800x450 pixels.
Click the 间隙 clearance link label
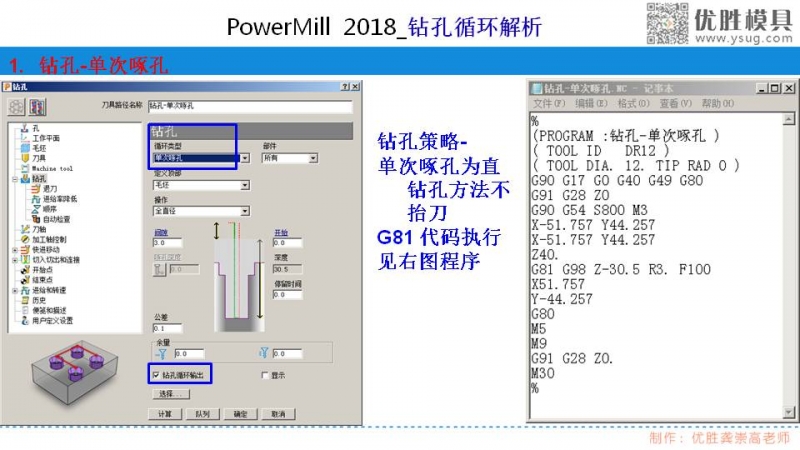pyautogui.click(x=160, y=233)
